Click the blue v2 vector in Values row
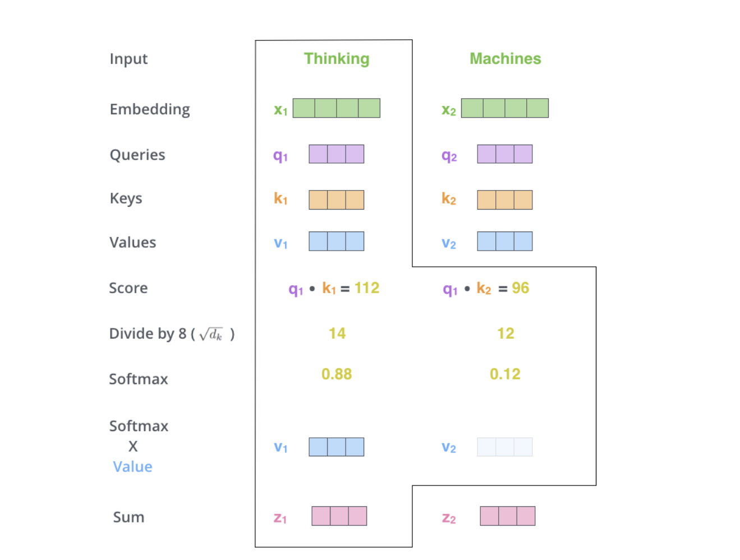The image size is (740, 560). point(504,241)
